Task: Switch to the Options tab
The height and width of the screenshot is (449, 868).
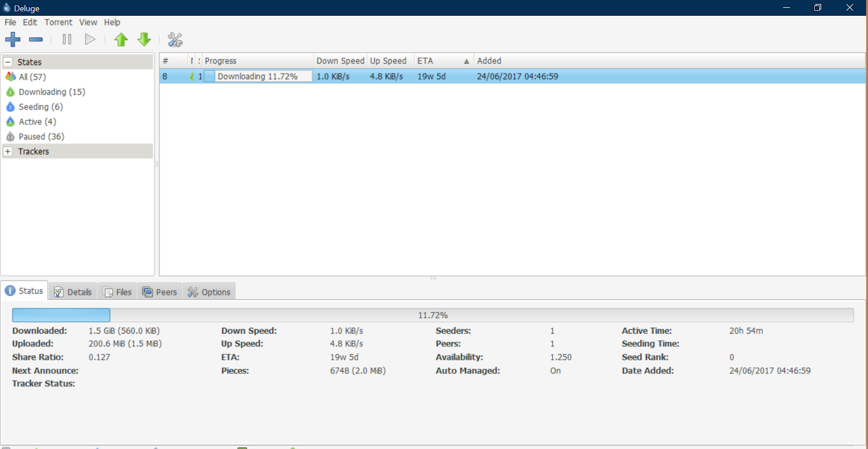Action: (209, 292)
